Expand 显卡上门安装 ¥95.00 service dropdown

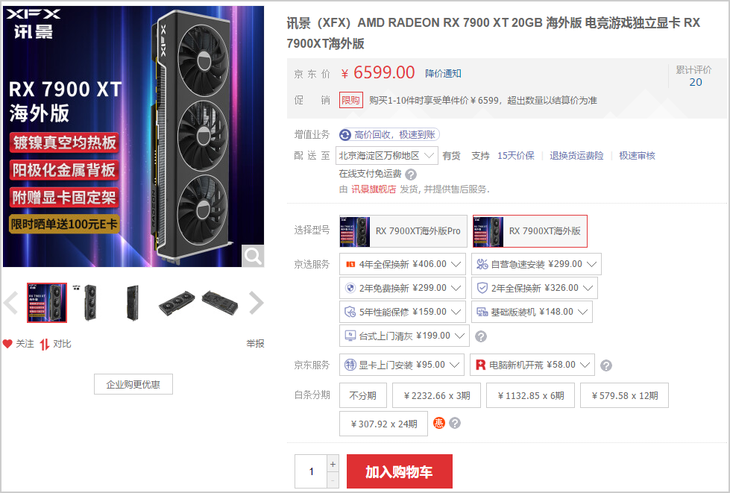point(402,365)
